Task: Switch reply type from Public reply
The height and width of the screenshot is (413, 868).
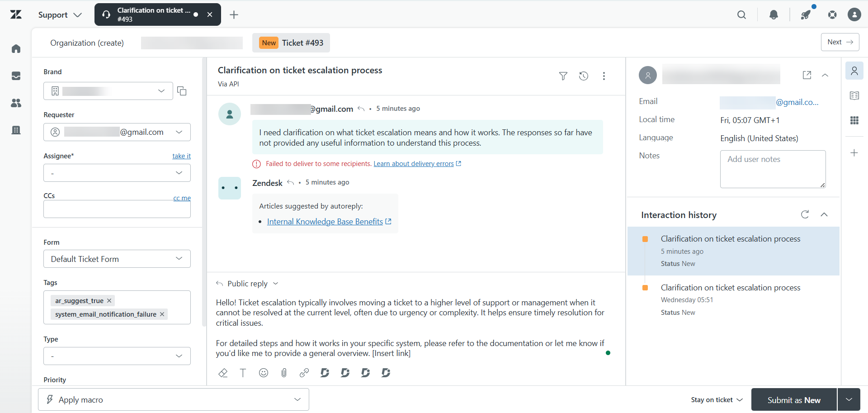Action: (x=247, y=284)
